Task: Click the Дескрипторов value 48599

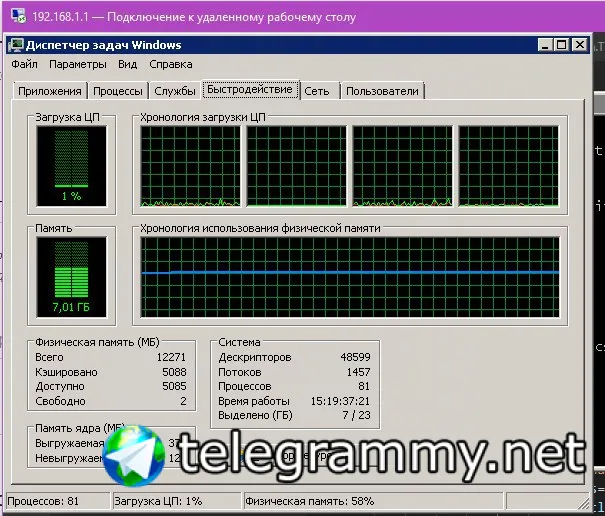Action: (355, 357)
